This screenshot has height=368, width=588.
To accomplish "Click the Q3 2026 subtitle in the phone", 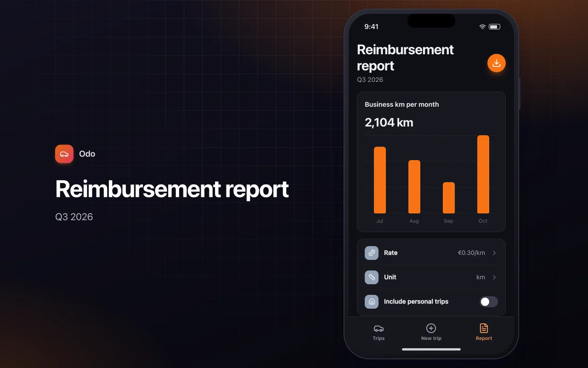I will pyautogui.click(x=370, y=80).
